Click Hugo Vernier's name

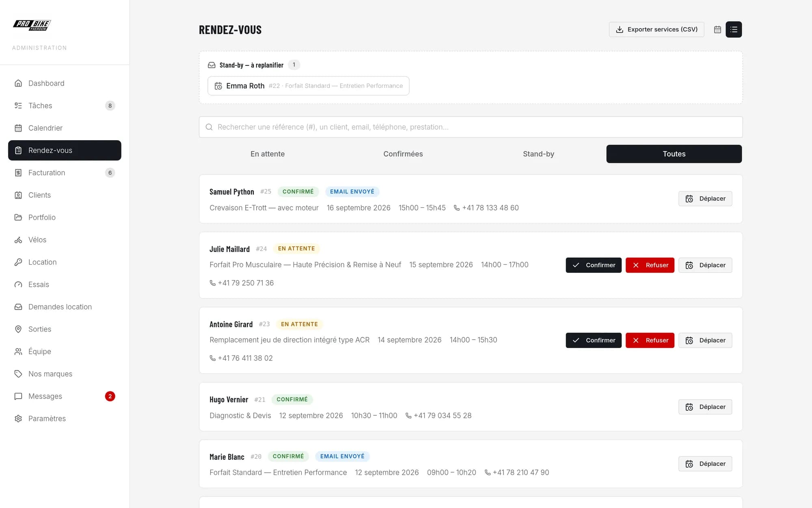click(229, 399)
